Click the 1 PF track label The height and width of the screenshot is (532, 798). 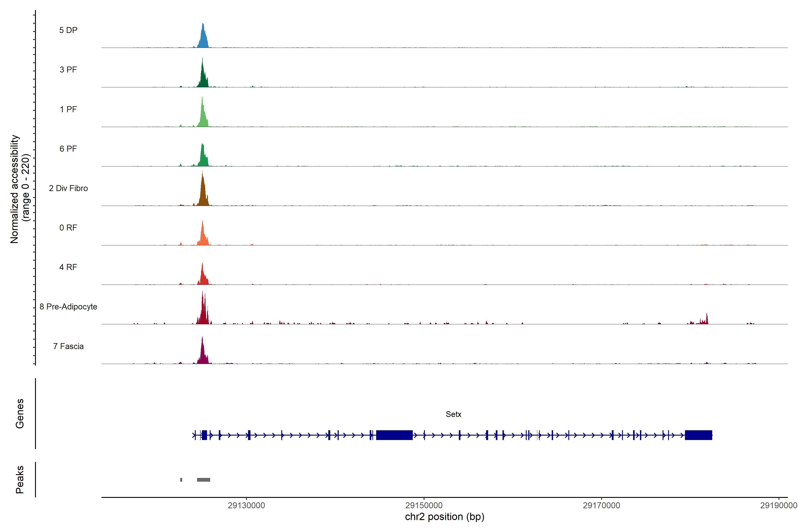pyautogui.click(x=68, y=109)
